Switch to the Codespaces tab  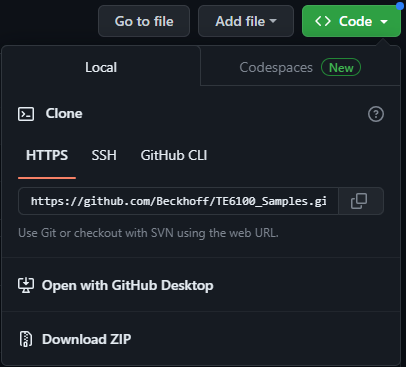tap(300, 67)
